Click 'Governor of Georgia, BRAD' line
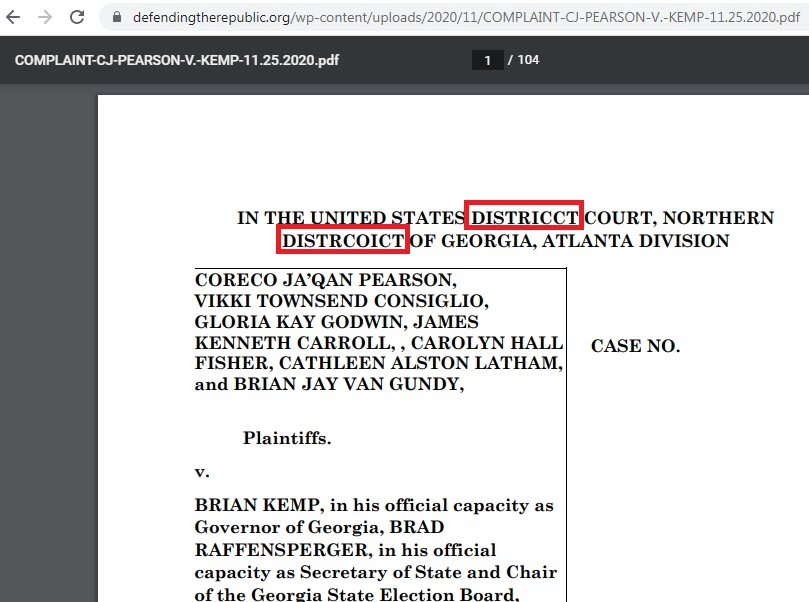 tap(319, 527)
